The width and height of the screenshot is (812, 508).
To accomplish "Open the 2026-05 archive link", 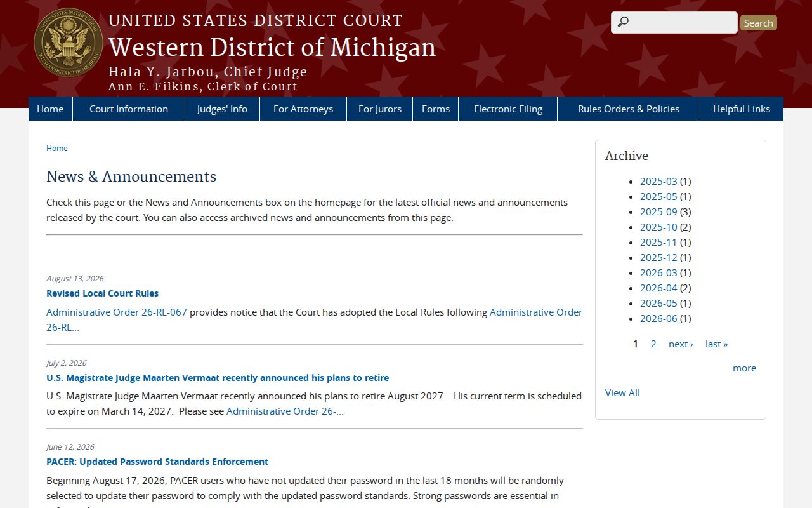I will 658,304.
